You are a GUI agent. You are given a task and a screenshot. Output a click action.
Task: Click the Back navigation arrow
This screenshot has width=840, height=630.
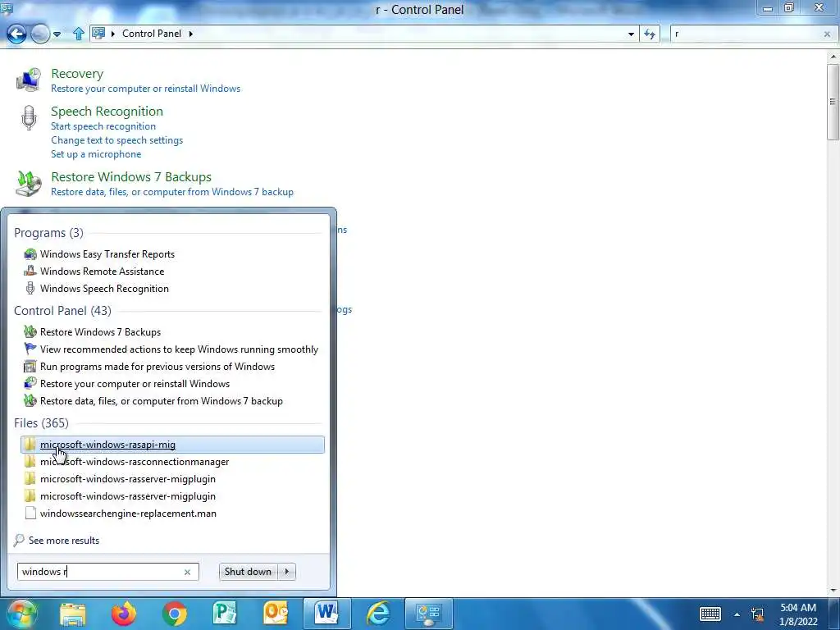coord(16,34)
